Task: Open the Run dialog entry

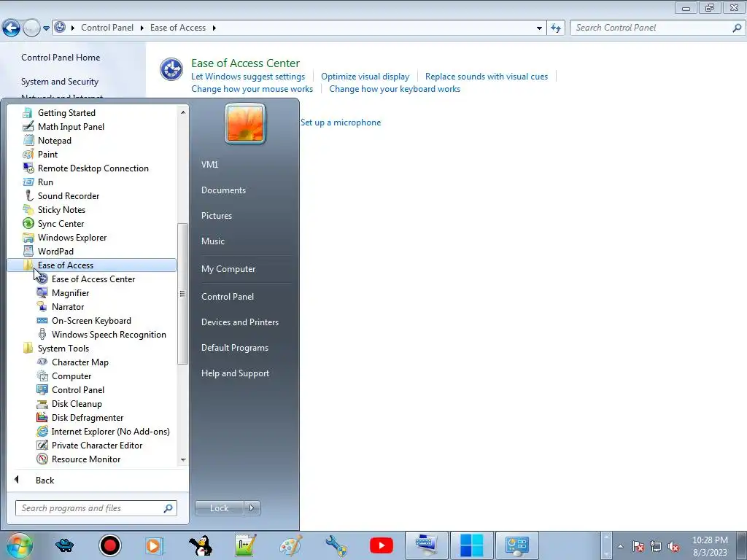Action: pos(45,182)
